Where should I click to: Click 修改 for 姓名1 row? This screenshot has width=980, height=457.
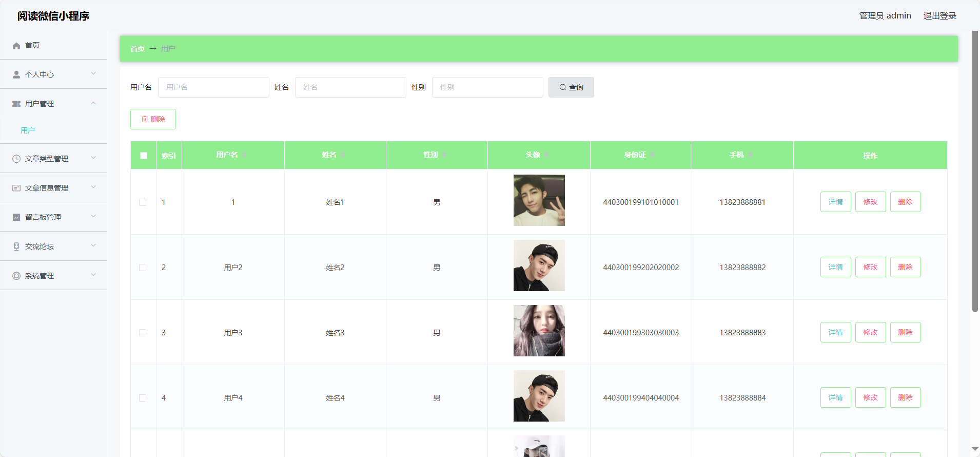(x=871, y=202)
